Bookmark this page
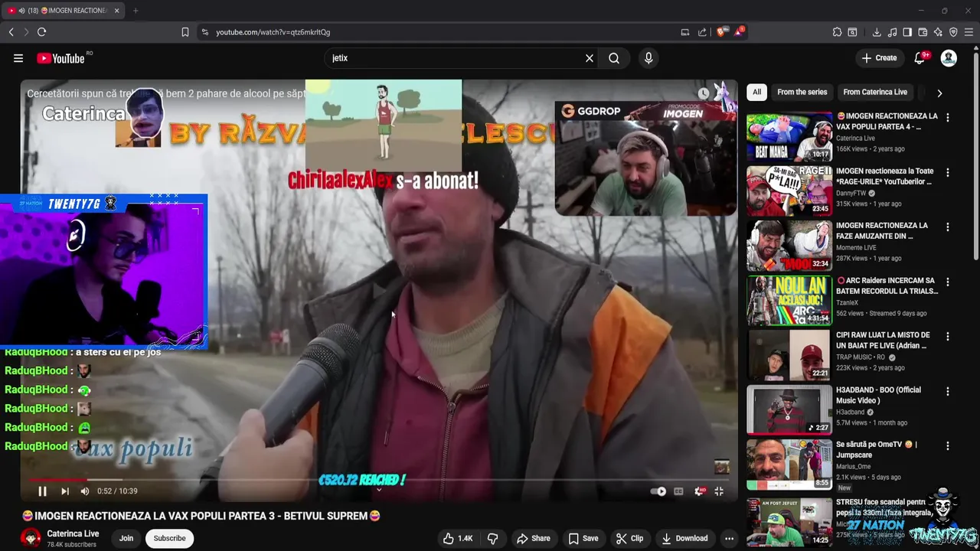Image resolution: width=980 pixels, height=551 pixels. pyautogui.click(x=185, y=32)
